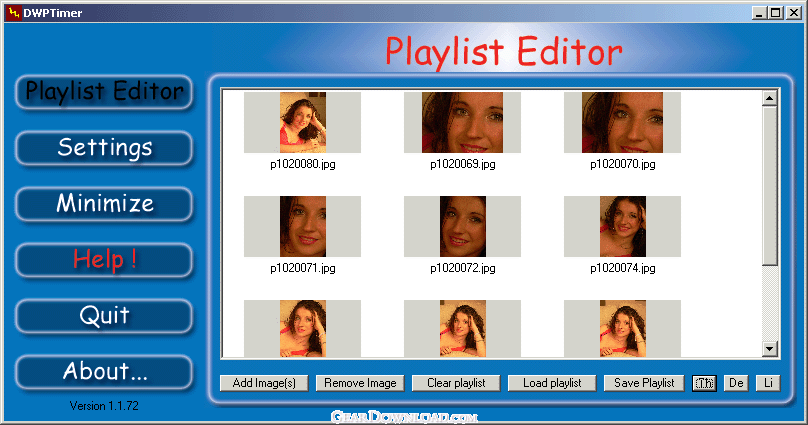The height and width of the screenshot is (425, 808).
Task: Select thumbnail p1020071.jpg
Action: click(302, 226)
